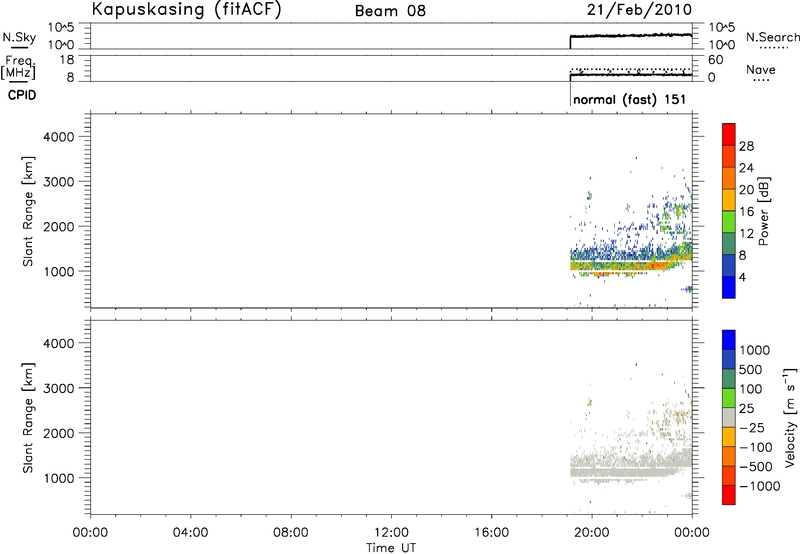Click the 'N.Sky' legend label
The width and height of the screenshot is (800, 554).
19,37
